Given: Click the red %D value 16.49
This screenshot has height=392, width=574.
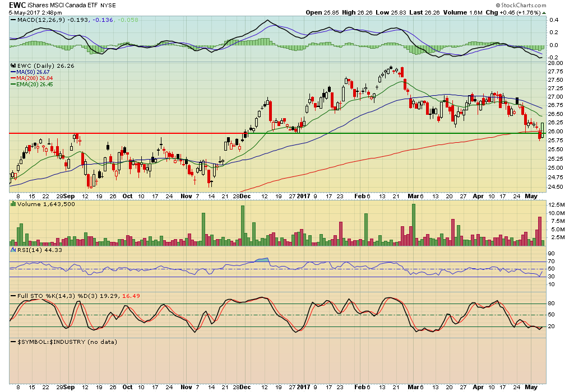Looking at the screenshot, I should tap(131, 296).
